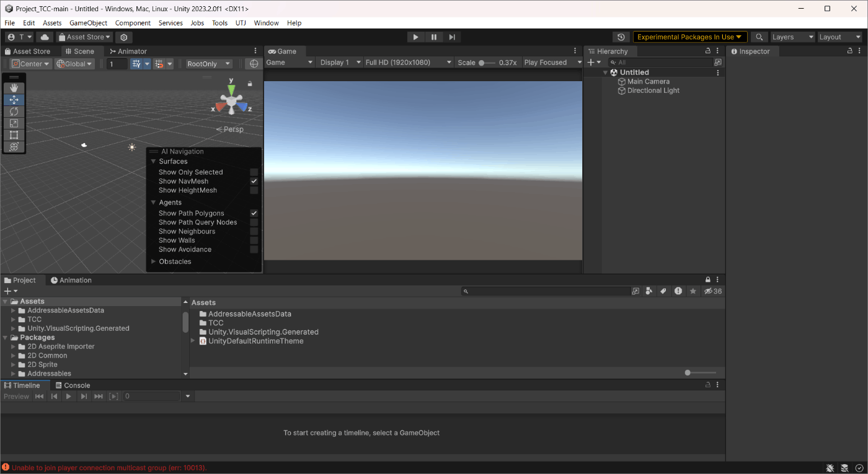Click the auto-generate lighting checkmark icon

[859, 468]
